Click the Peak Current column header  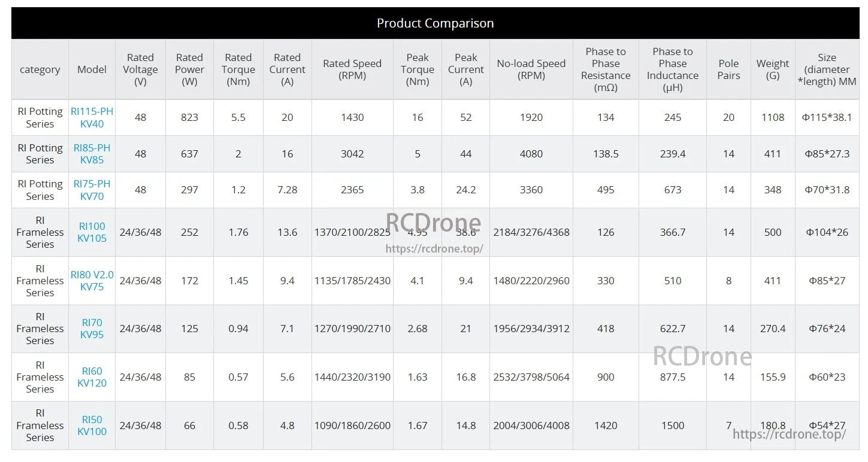coord(465,69)
